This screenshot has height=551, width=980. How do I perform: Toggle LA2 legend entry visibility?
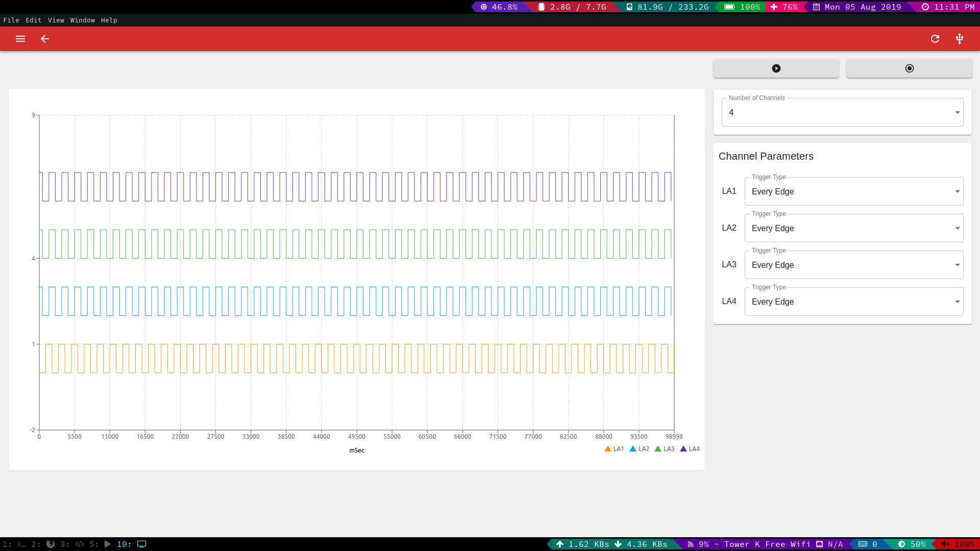[640, 449]
